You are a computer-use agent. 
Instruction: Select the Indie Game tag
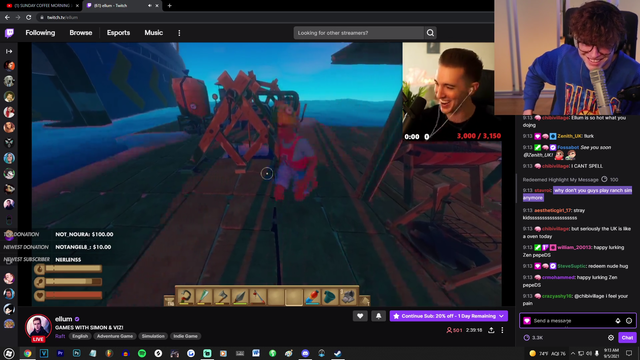185,336
